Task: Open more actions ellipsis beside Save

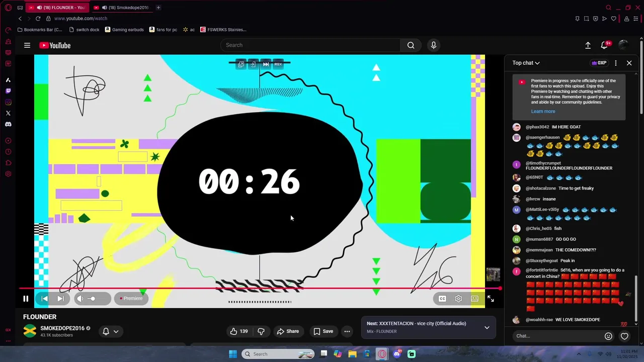Action: click(x=347, y=331)
